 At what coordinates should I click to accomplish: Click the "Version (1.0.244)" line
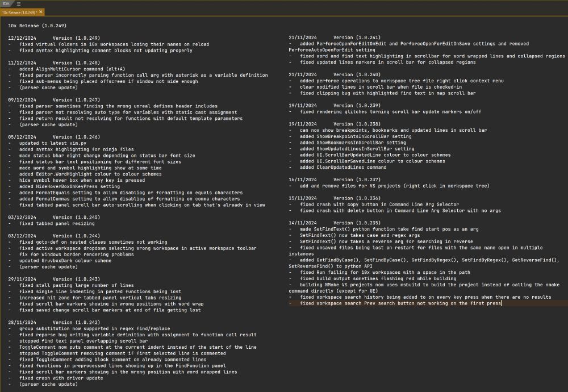click(54, 236)
